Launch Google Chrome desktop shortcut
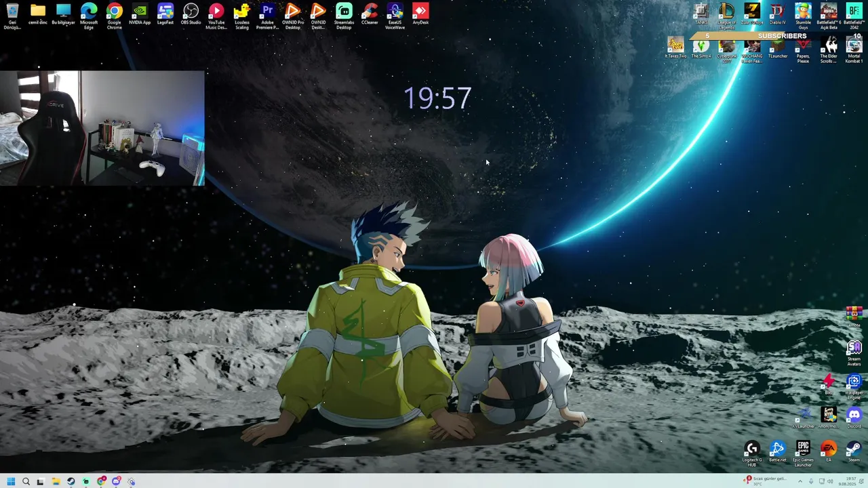 click(x=114, y=16)
